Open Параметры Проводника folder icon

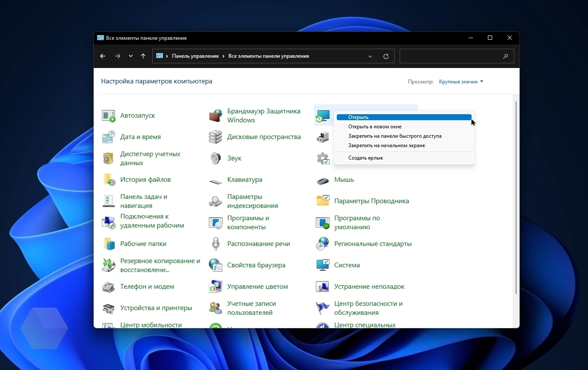click(323, 200)
